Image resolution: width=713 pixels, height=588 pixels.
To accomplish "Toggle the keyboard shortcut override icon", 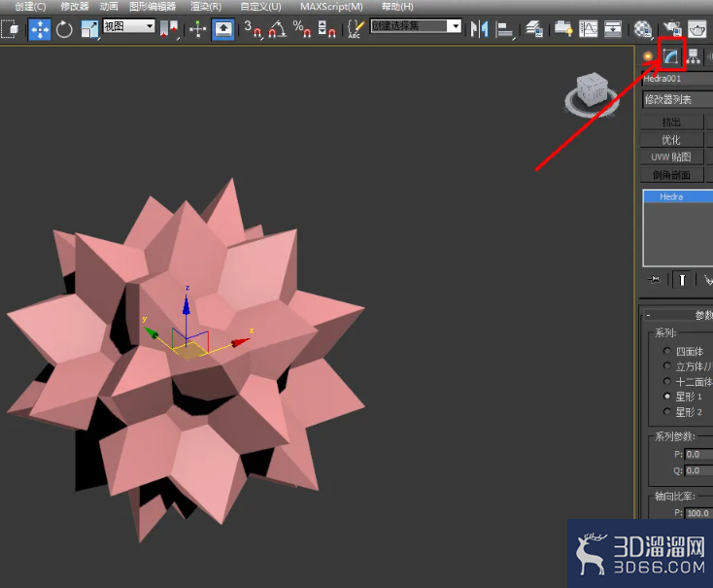I will pyautogui.click(x=222, y=29).
